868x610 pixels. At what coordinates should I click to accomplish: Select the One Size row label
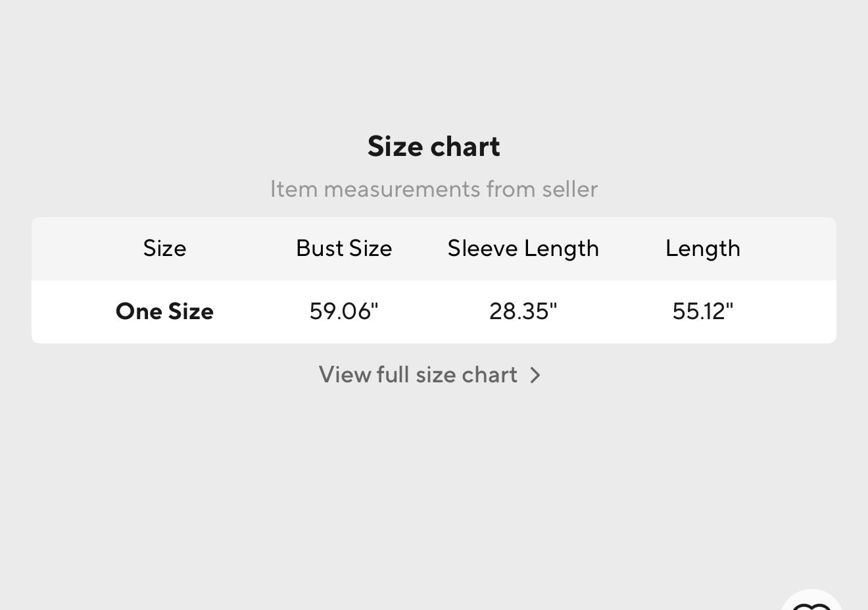tap(164, 311)
